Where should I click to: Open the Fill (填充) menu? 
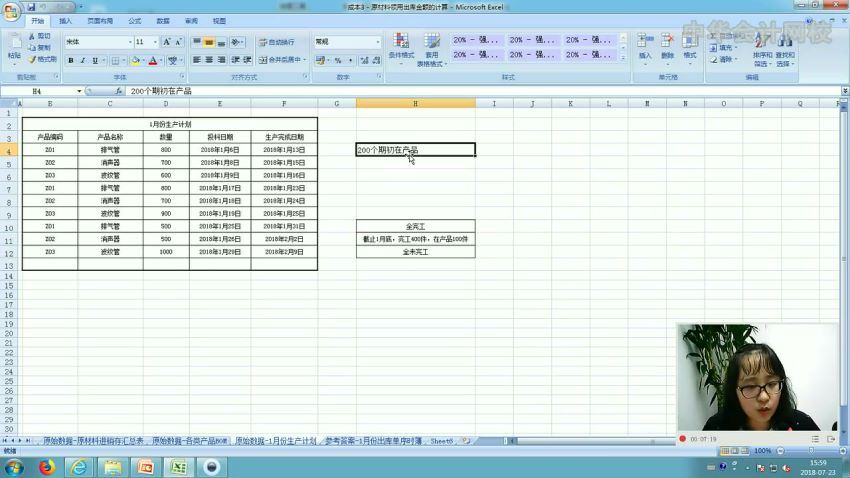coord(723,48)
